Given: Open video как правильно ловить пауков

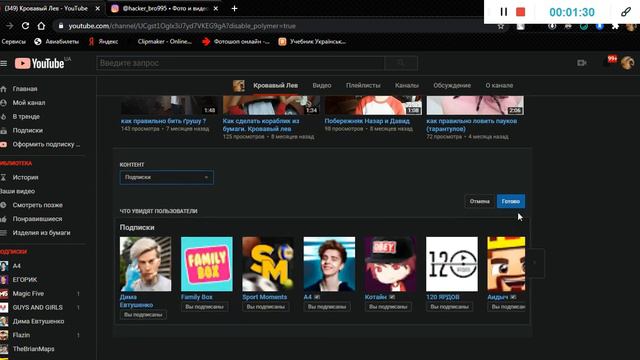Looking at the screenshot, I should 471,124.
